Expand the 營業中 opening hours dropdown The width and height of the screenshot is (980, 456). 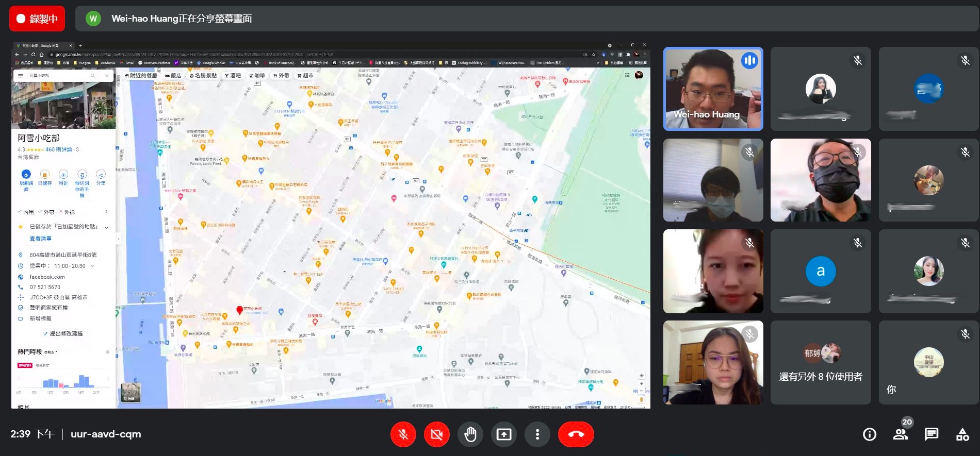[92, 266]
